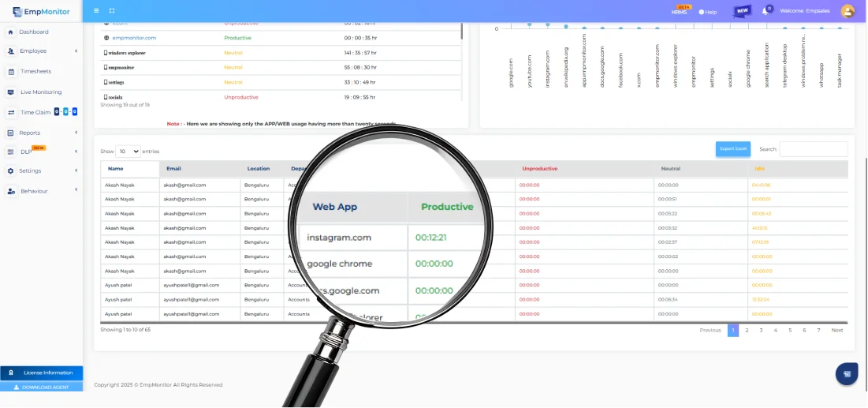The height and width of the screenshot is (408, 868).
Task: Click the NEW ribbon badge icon
Action: pos(742,11)
